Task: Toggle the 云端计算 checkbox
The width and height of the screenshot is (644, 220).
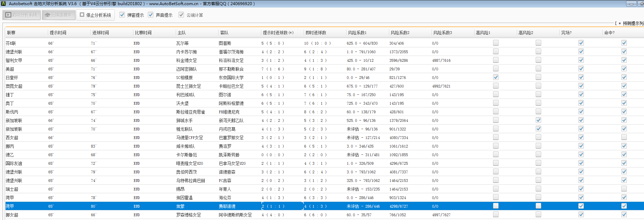Action: (181, 15)
